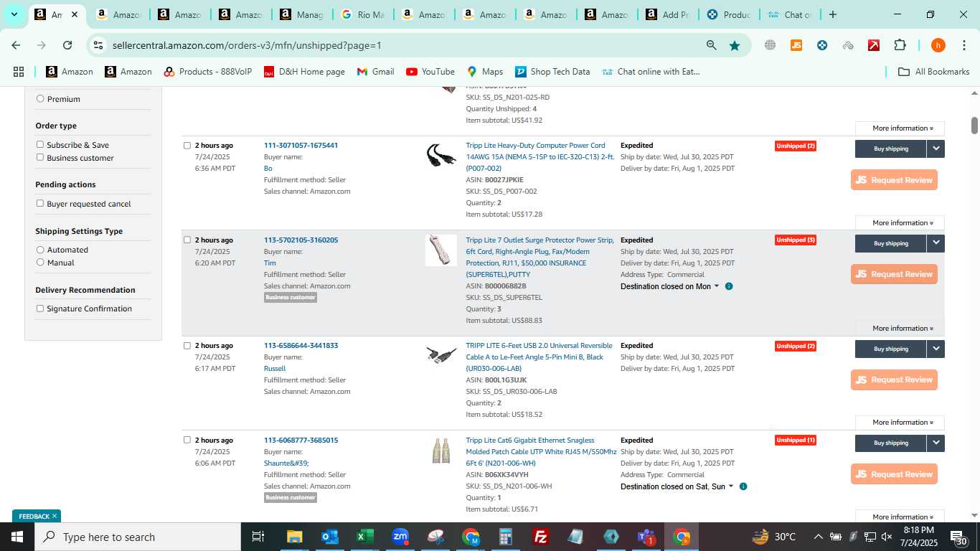Expand More information for USB cable order

900,422
